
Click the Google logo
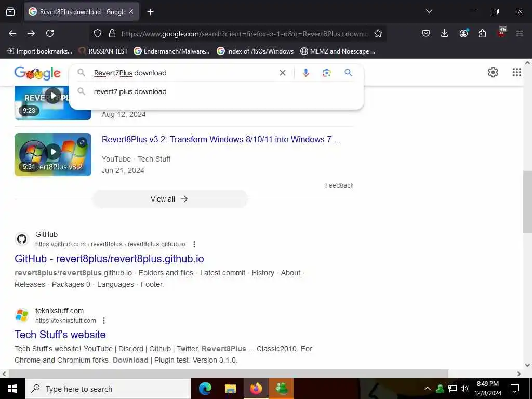pos(37,73)
